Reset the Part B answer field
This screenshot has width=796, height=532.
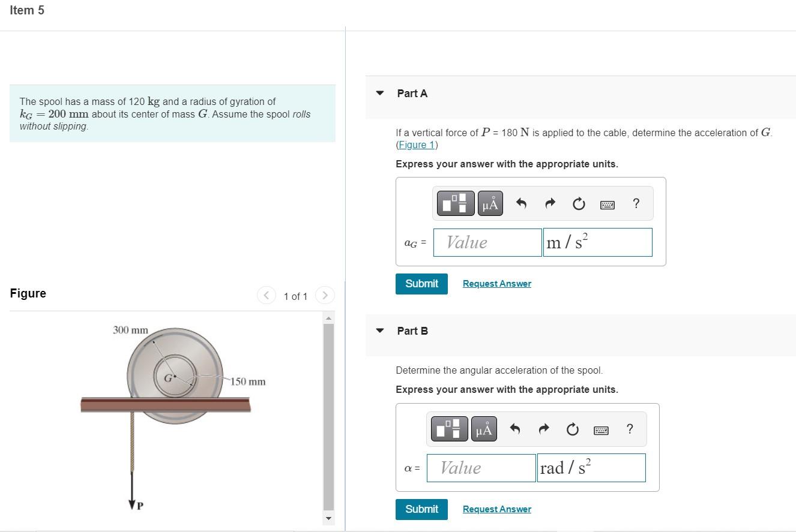point(572,429)
